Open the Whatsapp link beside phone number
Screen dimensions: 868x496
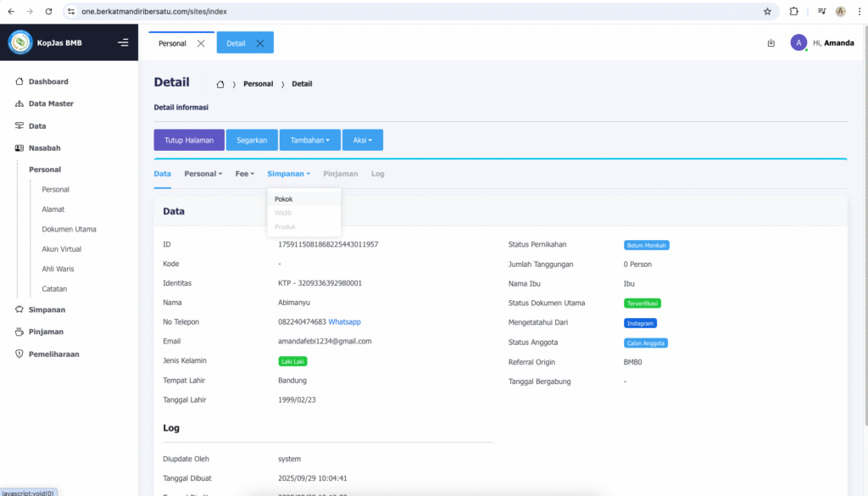click(x=344, y=322)
